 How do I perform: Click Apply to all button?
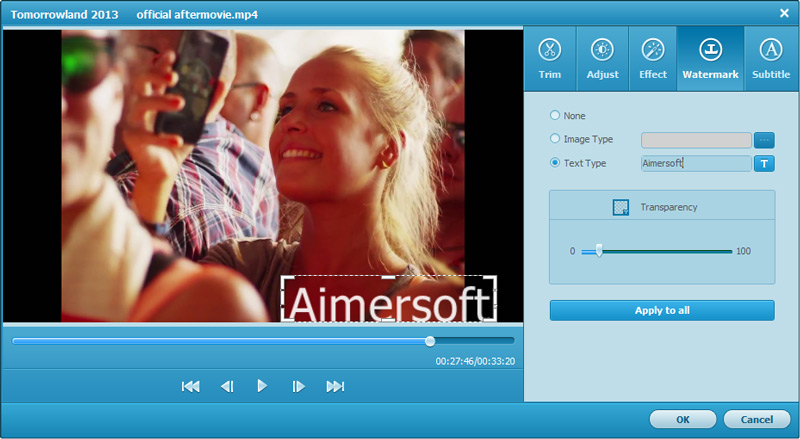(662, 310)
